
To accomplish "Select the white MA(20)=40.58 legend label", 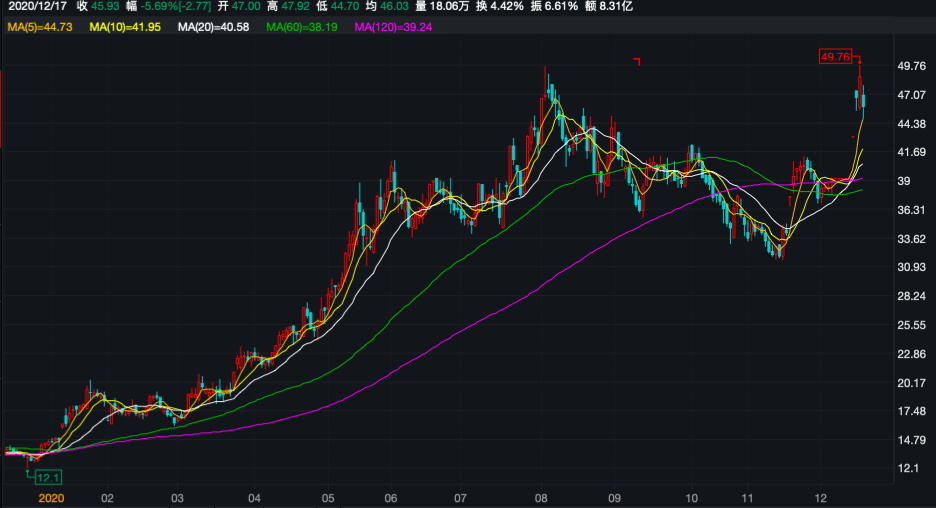I will (214, 26).
